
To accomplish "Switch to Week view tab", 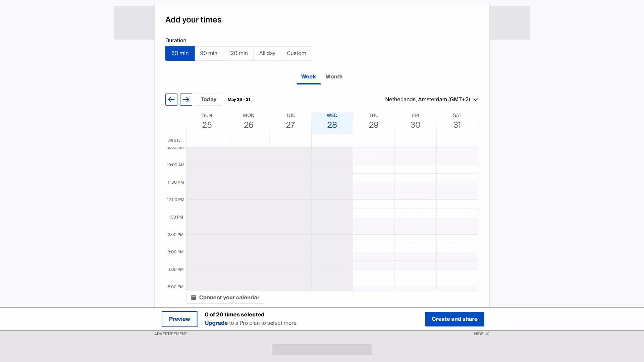I will [308, 77].
